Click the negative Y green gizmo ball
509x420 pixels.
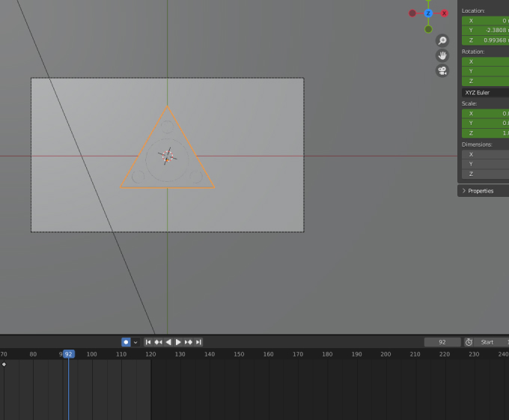click(x=428, y=29)
